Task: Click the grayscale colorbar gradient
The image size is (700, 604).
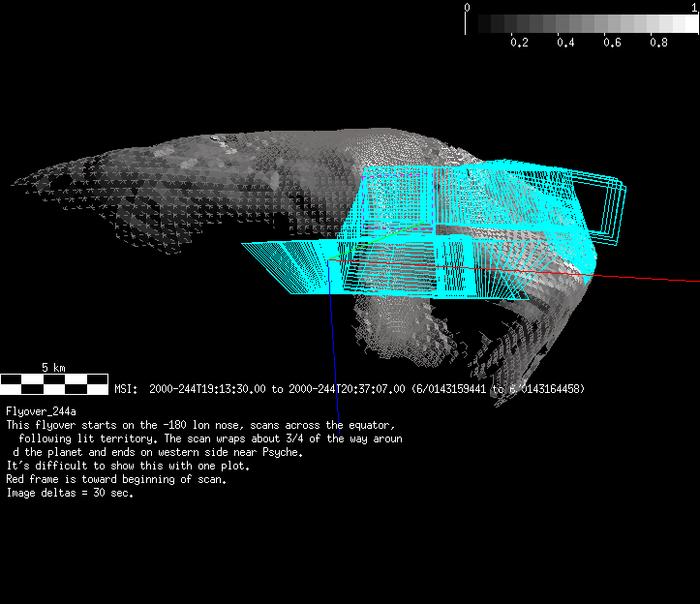Action: [588, 23]
